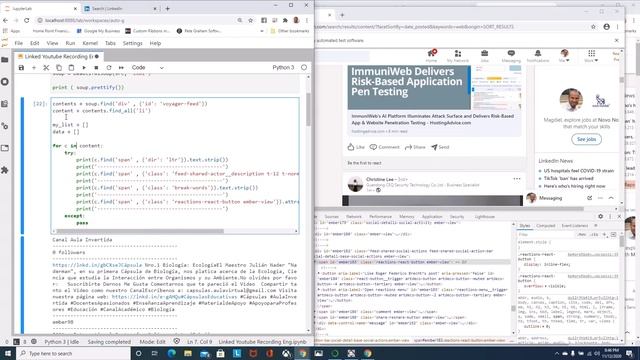Open the Kernel menu in JupyterLab
The width and height of the screenshot is (640, 360).
tap(90, 43)
